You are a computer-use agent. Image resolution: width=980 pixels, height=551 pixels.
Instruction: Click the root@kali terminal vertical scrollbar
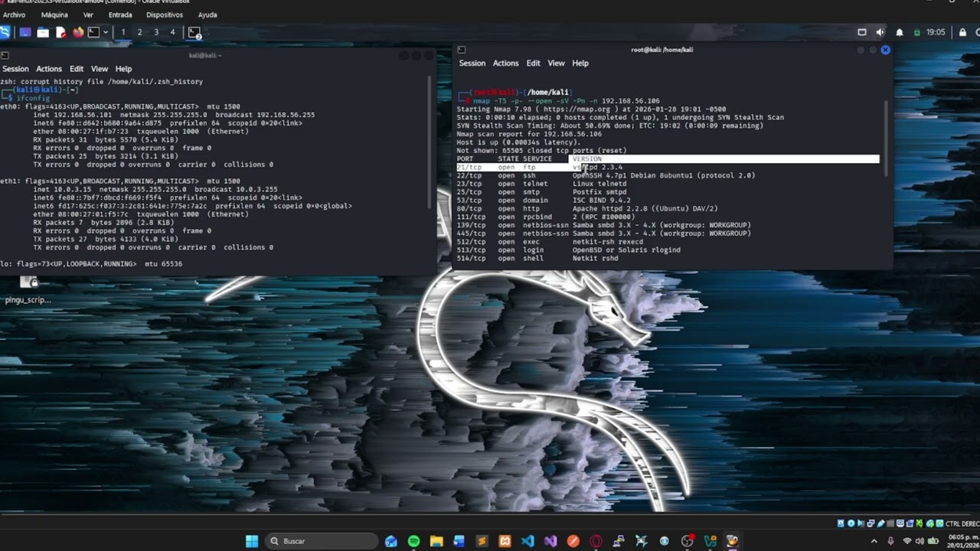point(887,138)
